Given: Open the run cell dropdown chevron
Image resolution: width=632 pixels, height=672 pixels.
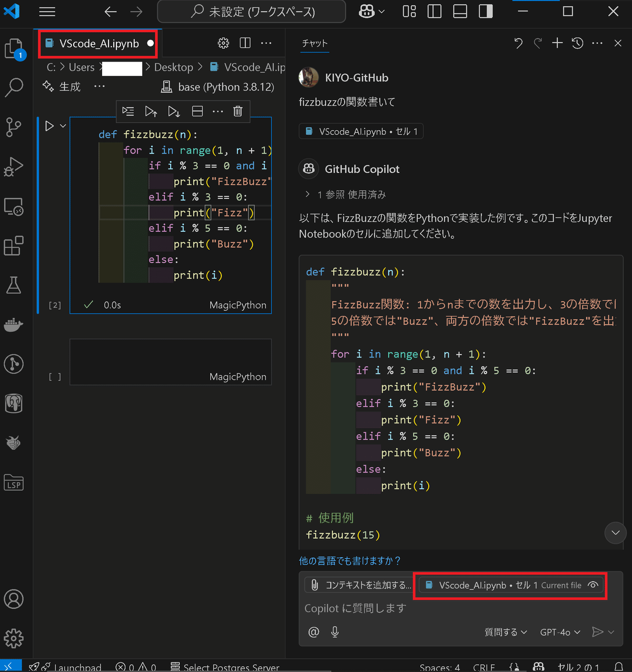Looking at the screenshot, I should pos(63,126).
